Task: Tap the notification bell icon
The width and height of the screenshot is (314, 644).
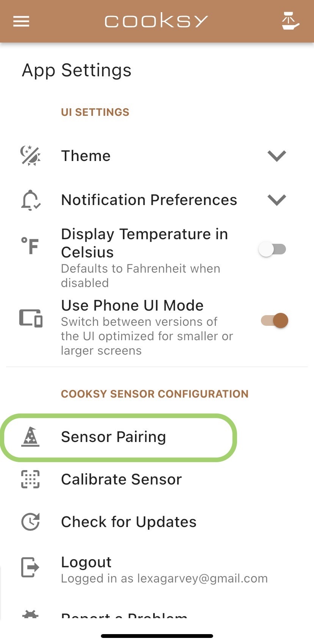Action: [x=30, y=200]
